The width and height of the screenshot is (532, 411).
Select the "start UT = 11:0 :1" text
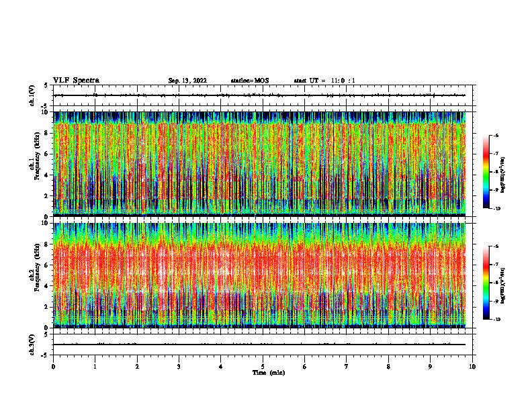324,81
